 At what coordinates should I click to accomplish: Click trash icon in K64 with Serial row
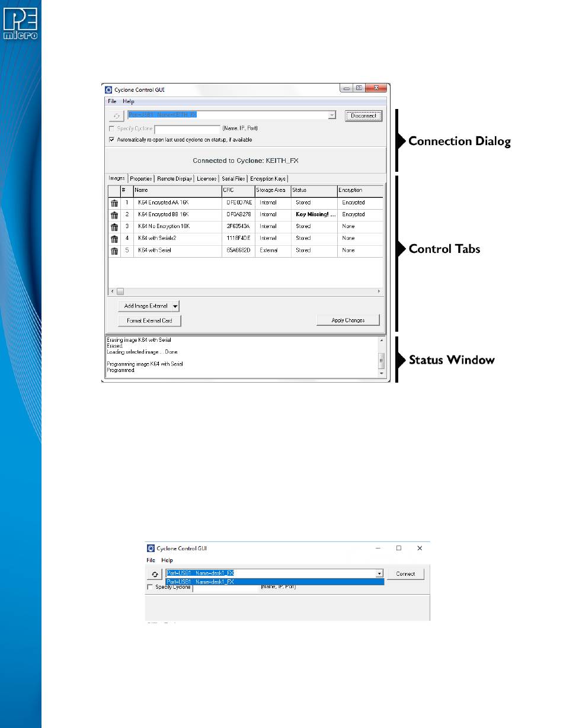pyautogui.click(x=114, y=251)
